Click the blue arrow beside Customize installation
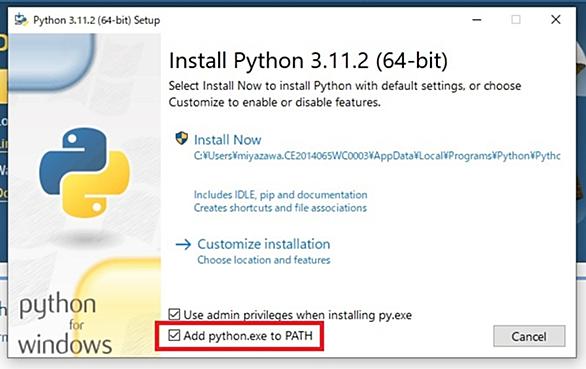 [x=183, y=245]
